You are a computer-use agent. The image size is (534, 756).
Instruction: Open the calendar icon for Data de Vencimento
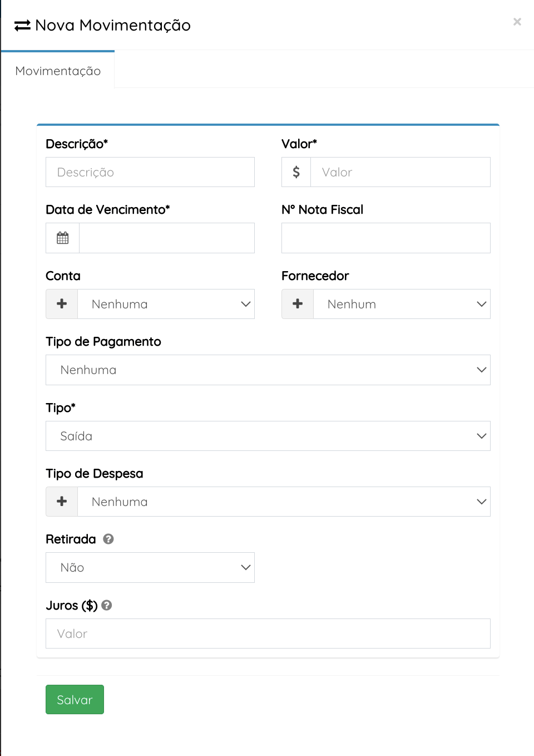point(63,238)
